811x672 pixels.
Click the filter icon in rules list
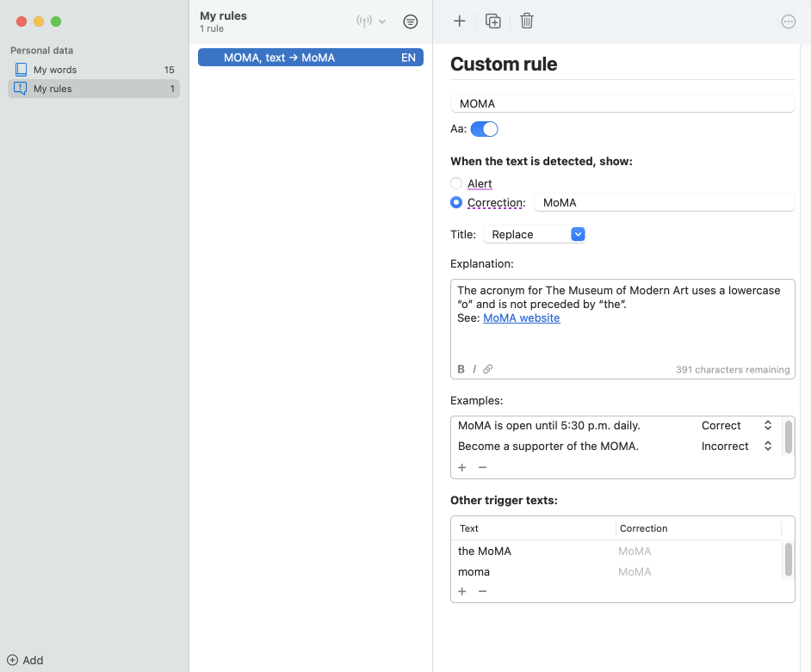411,22
